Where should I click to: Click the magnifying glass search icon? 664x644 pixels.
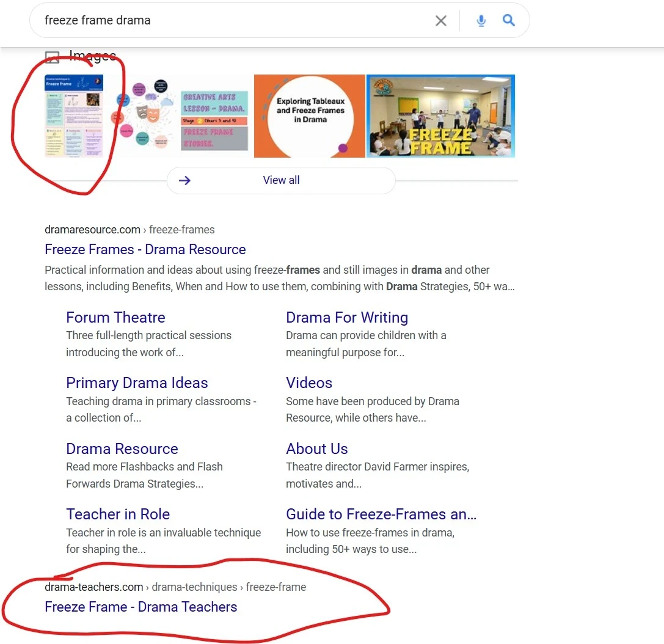click(509, 20)
